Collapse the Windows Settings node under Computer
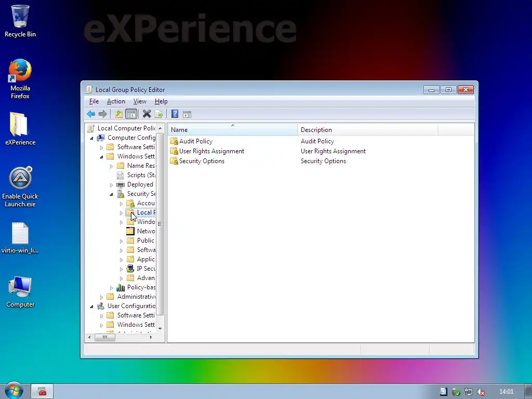The height and width of the screenshot is (399, 532). pyautogui.click(x=101, y=157)
